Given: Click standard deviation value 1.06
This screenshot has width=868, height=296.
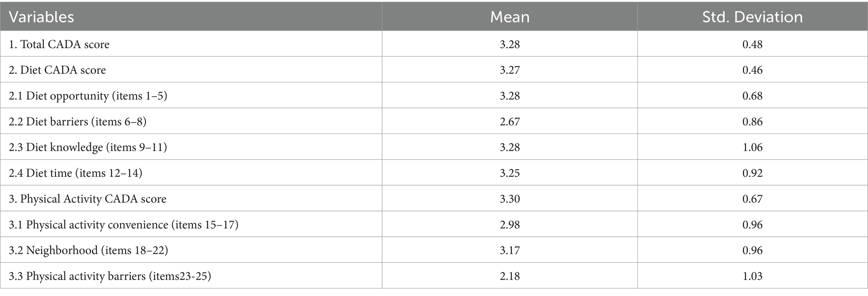Looking at the screenshot, I should 753,147.
